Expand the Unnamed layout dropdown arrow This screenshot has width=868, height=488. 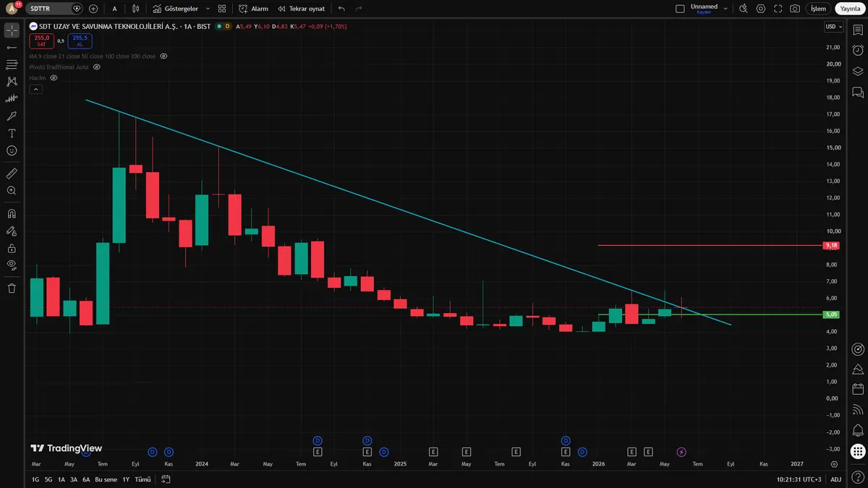727,9
